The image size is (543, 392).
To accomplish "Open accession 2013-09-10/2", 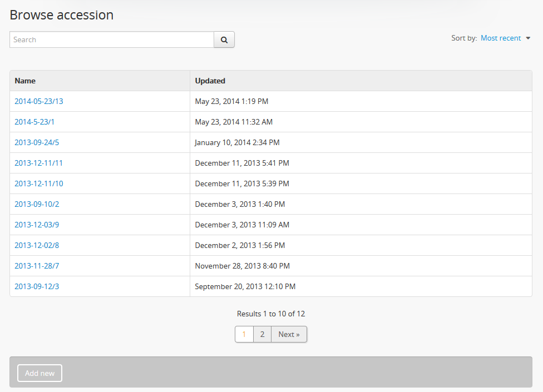I will 37,204.
